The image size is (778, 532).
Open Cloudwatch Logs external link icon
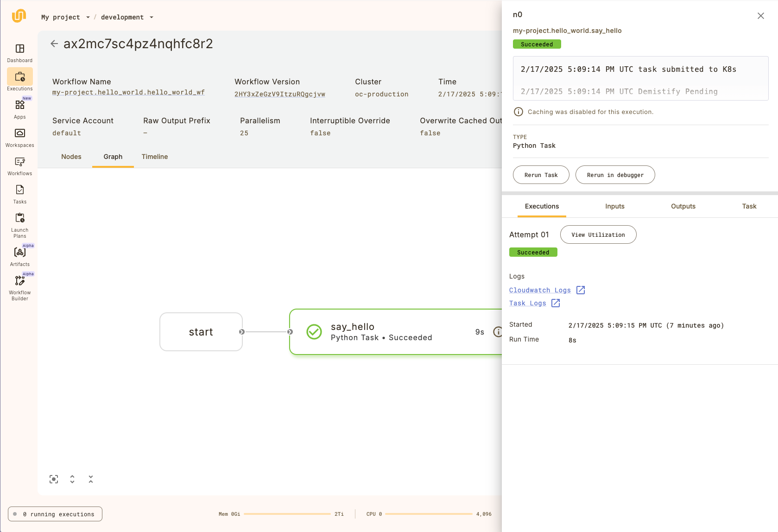point(581,290)
